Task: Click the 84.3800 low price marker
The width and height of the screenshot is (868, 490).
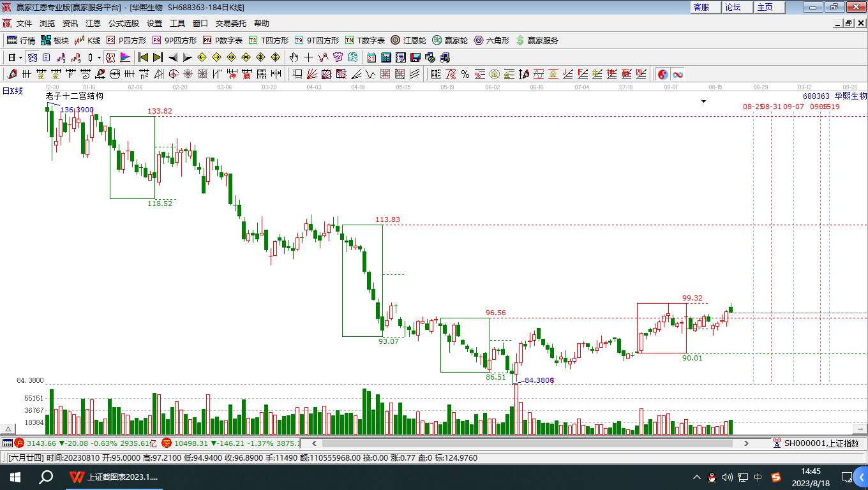Action: 539,380
